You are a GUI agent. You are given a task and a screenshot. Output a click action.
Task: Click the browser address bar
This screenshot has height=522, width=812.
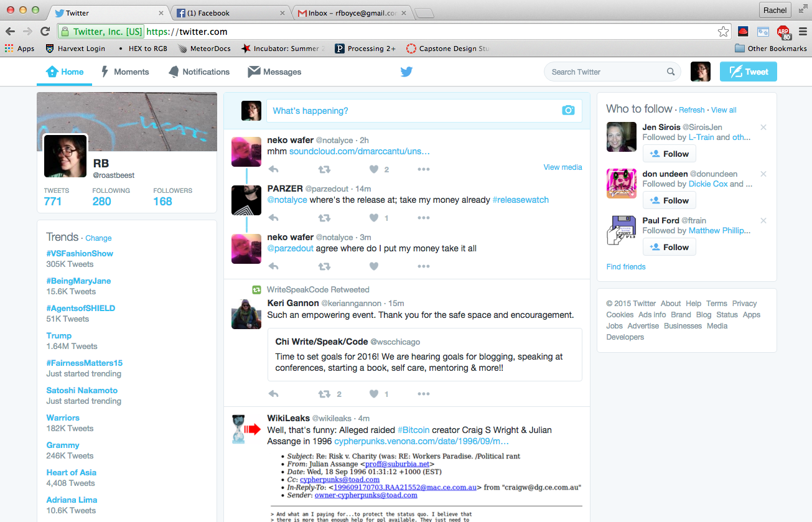click(394, 32)
